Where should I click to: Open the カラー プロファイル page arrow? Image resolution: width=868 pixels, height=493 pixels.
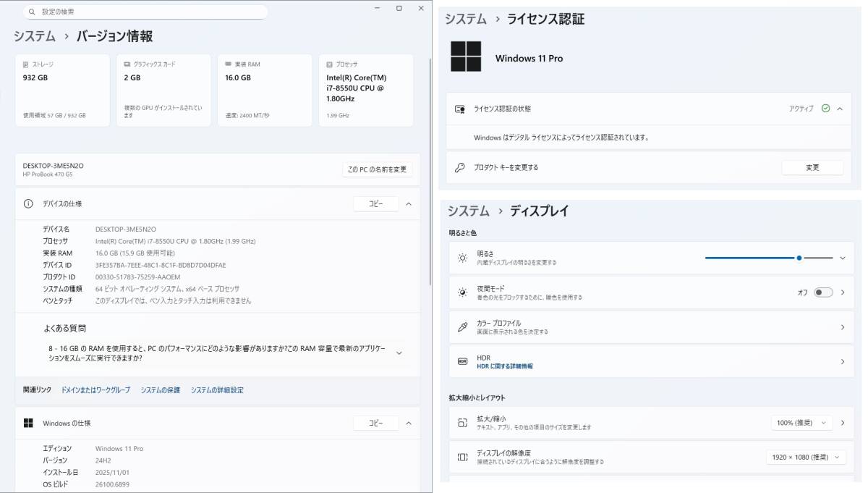(x=843, y=327)
